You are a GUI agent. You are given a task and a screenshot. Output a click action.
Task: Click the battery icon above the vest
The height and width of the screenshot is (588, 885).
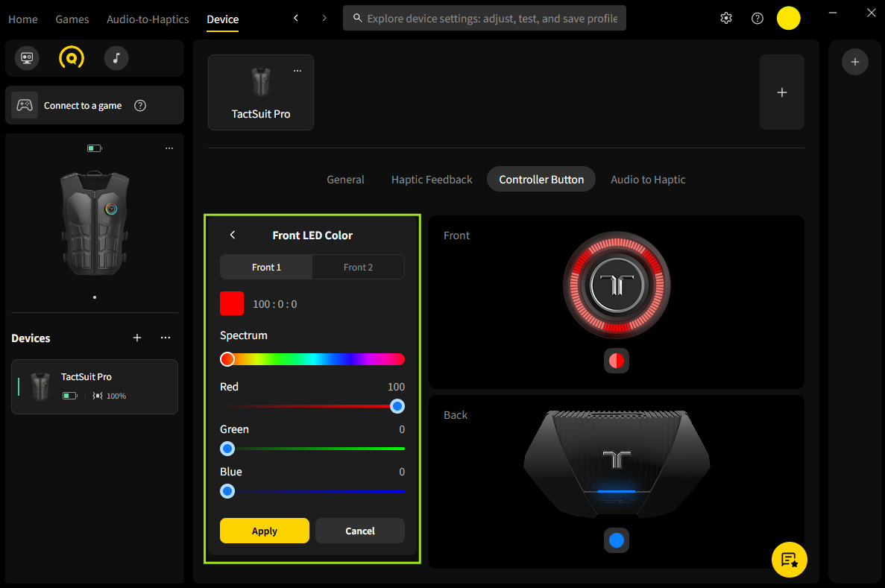coord(94,148)
